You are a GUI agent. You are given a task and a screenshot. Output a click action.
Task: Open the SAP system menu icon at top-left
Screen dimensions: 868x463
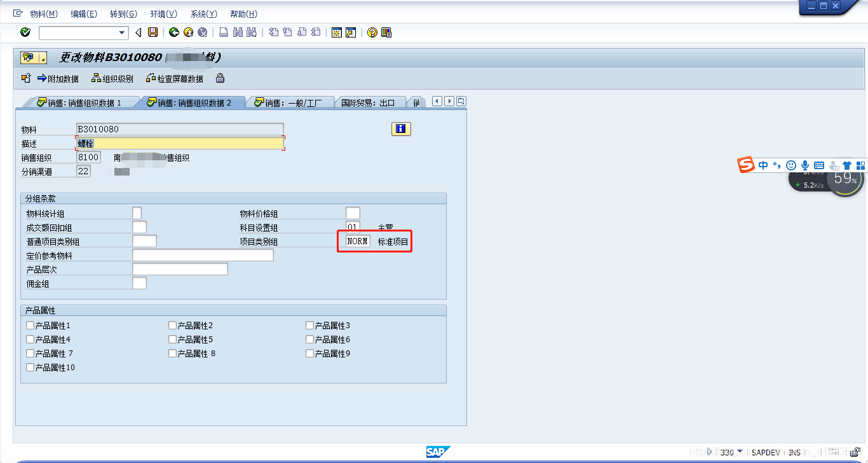pos(18,13)
